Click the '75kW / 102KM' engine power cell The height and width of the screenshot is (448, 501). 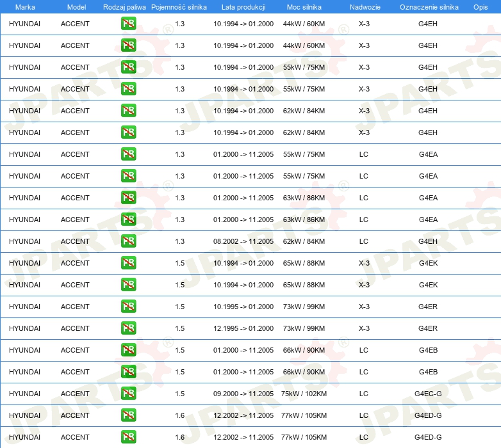(x=304, y=394)
